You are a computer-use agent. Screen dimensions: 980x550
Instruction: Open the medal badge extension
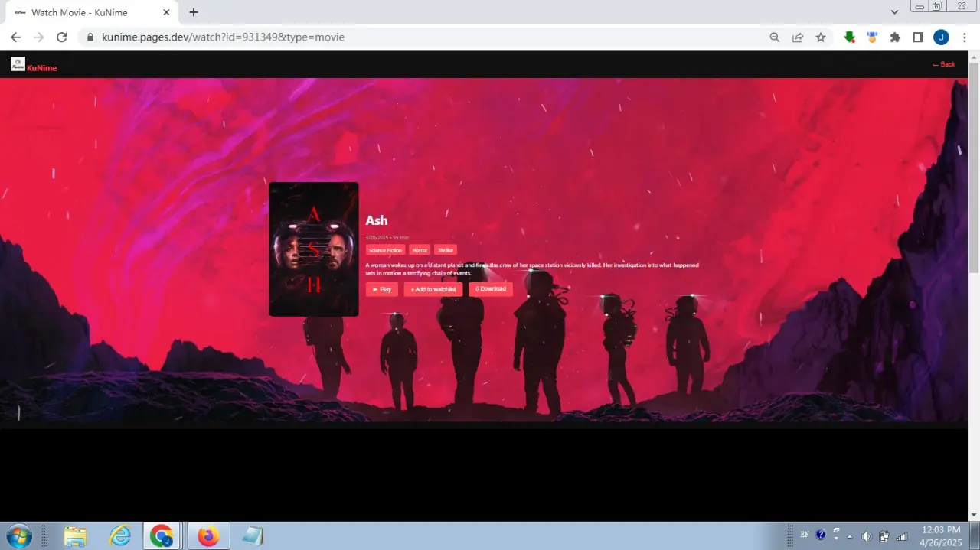point(872,37)
